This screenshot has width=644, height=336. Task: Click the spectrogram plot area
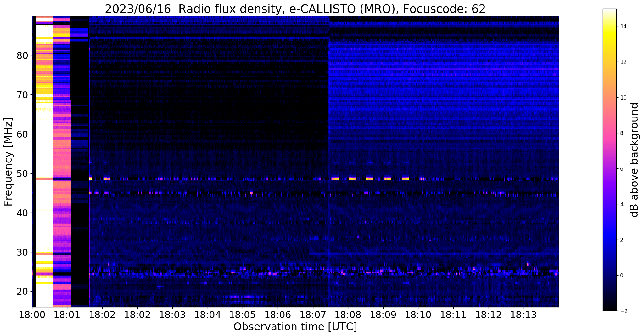[x=295, y=162]
